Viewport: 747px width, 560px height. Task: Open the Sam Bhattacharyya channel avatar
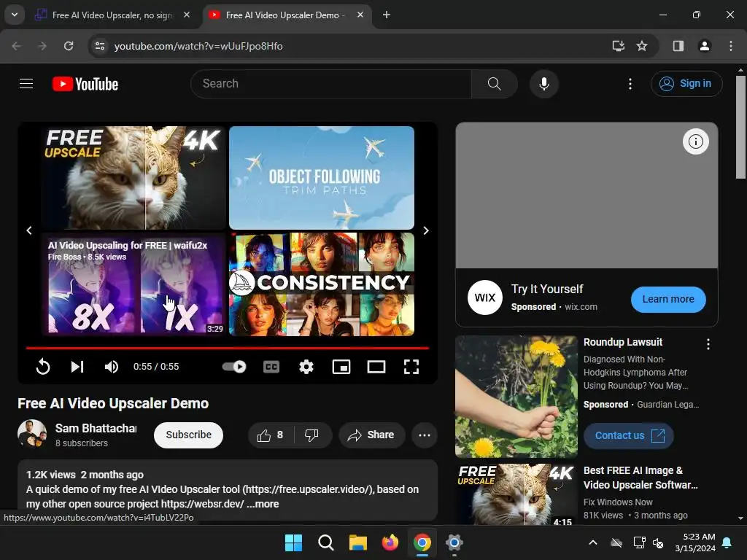[32, 434]
